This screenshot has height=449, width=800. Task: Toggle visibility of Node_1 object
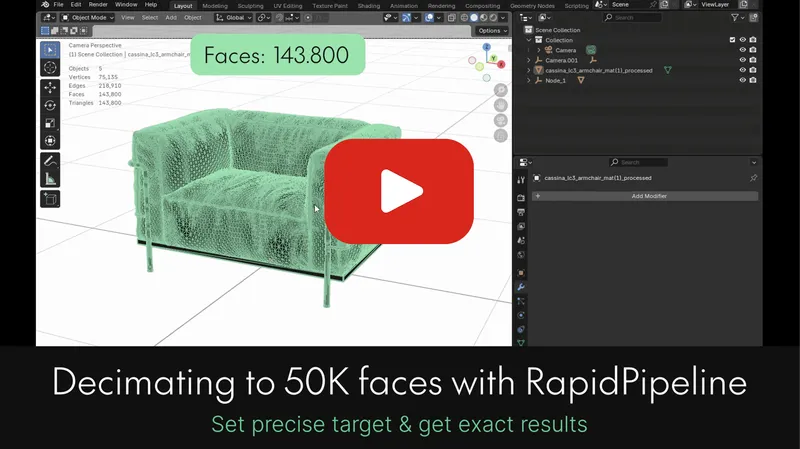742,80
